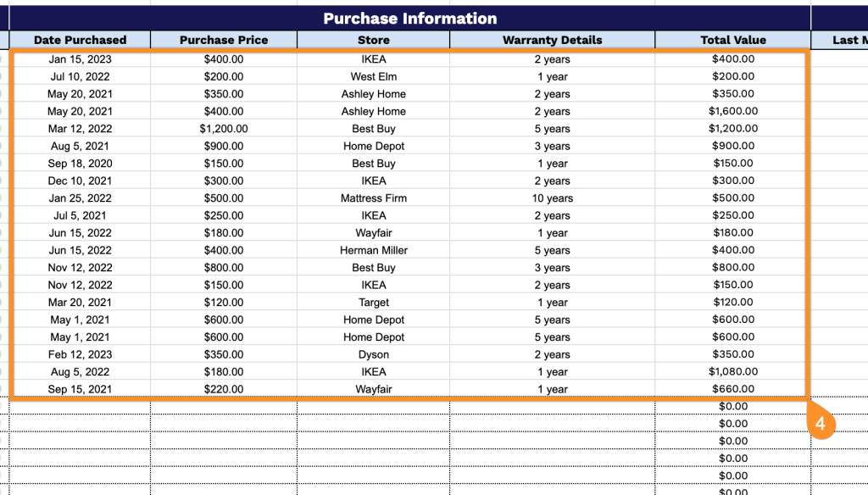Click the West Elm store cell
868x495 pixels.
pyautogui.click(x=374, y=76)
